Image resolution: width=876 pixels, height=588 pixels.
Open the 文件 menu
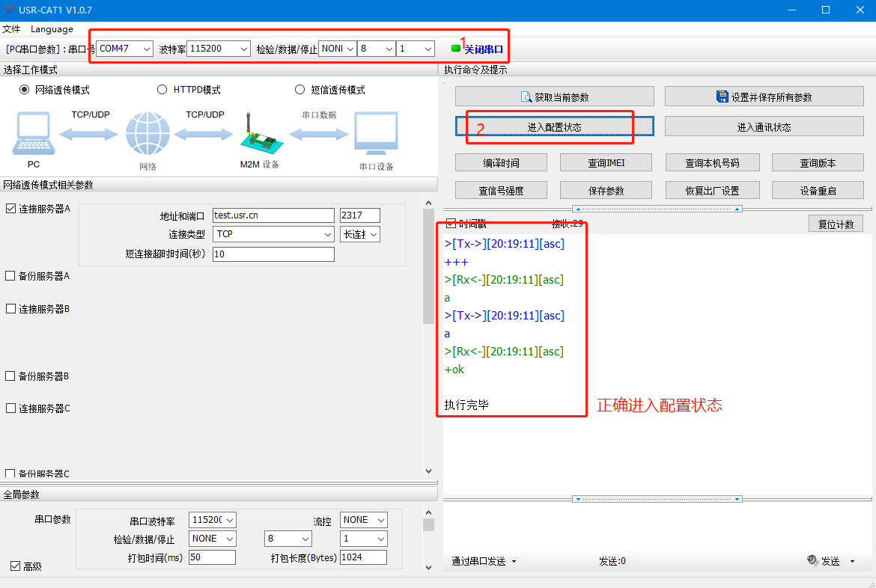point(11,29)
